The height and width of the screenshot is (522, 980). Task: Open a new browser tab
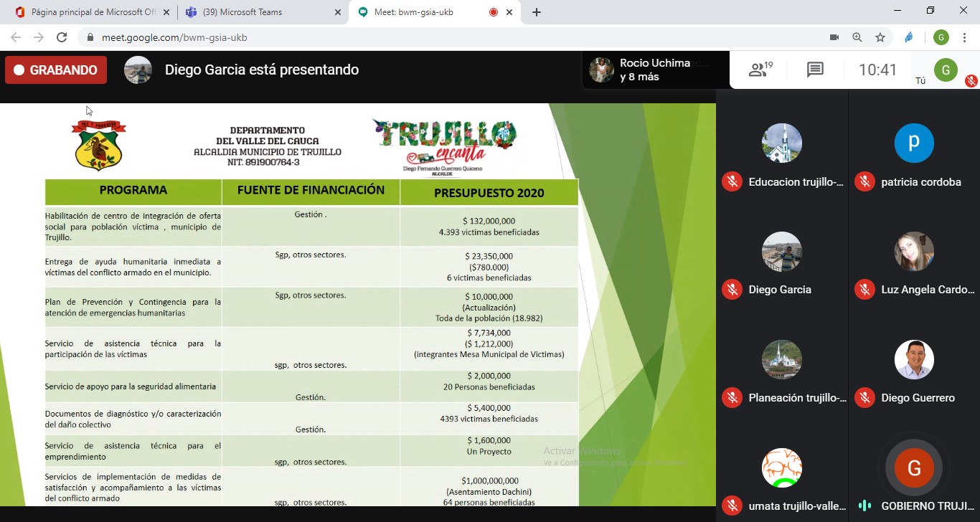(537, 12)
